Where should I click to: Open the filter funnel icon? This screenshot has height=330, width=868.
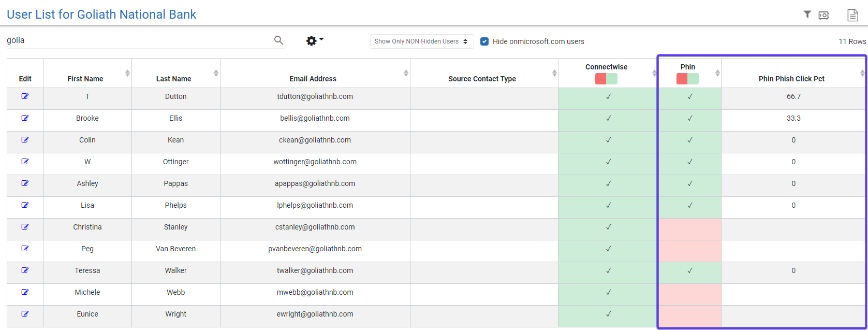(x=807, y=15)
